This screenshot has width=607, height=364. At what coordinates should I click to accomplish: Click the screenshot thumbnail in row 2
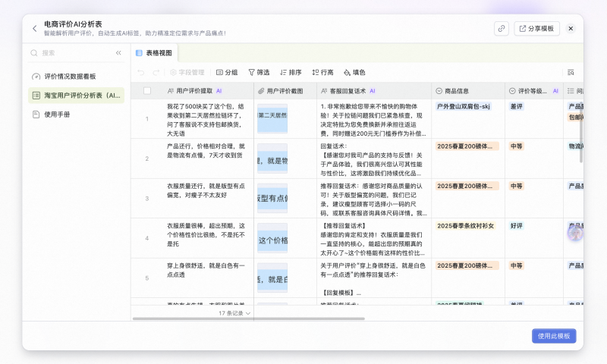click(x=272, y=158)
